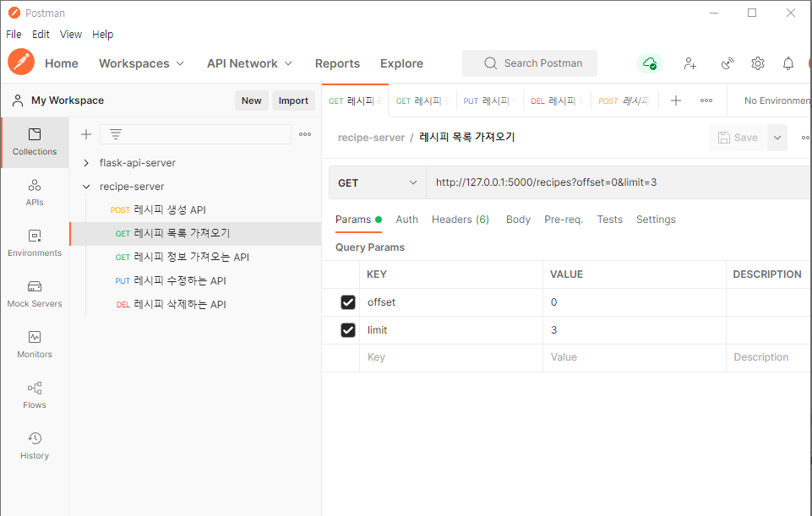Screen dimensions: 812x516
Task: Open Environments sidebar panel
Action: [35, 243]
